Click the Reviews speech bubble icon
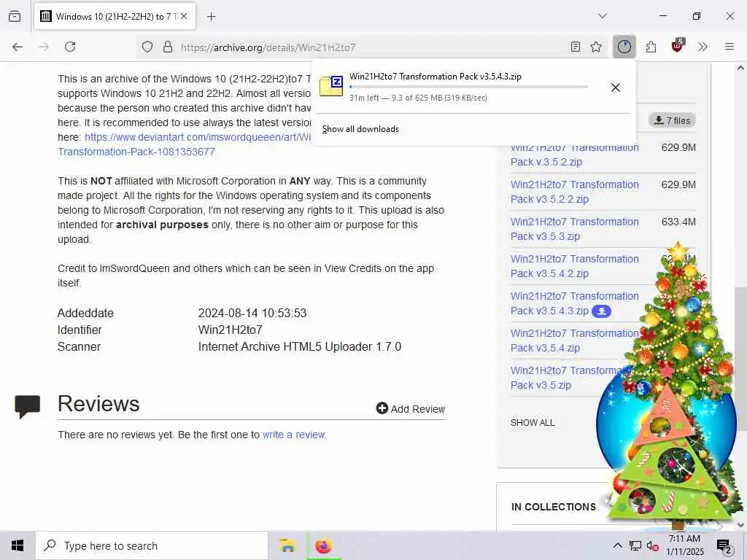The width and height of the screenshot is (747, 560). [x=27, y=407]
